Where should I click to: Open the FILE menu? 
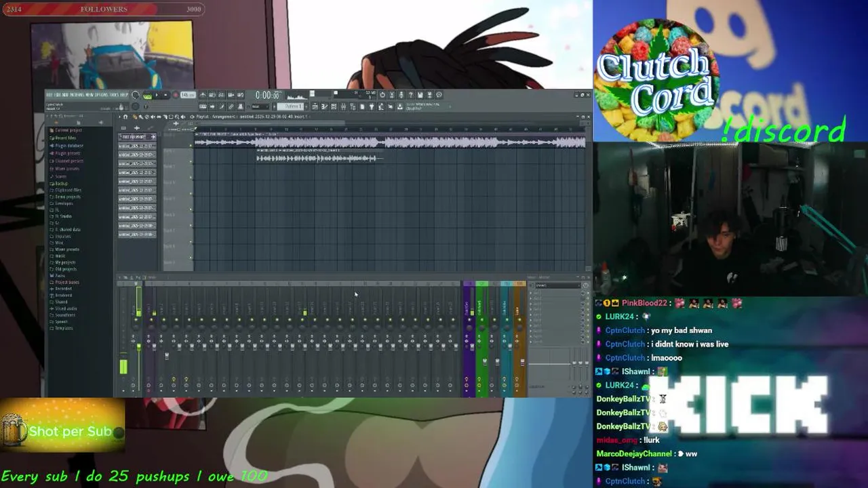click(x=50, y=95)
